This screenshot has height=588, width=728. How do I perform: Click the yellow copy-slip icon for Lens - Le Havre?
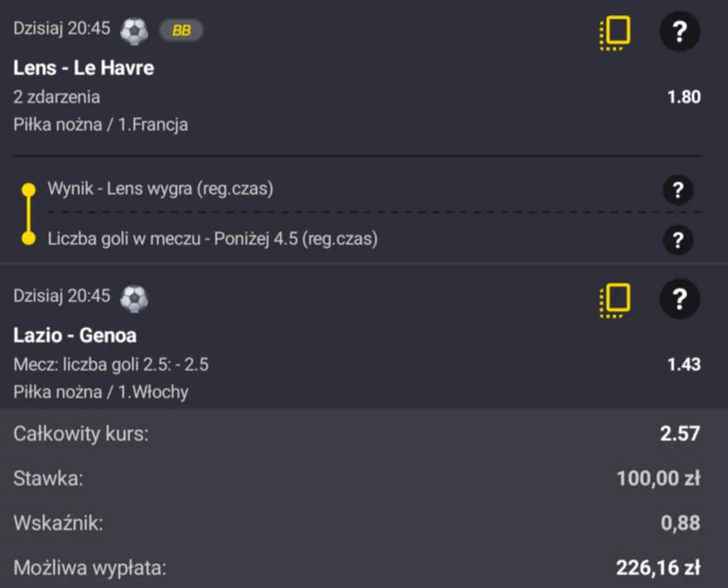[614, 32]
